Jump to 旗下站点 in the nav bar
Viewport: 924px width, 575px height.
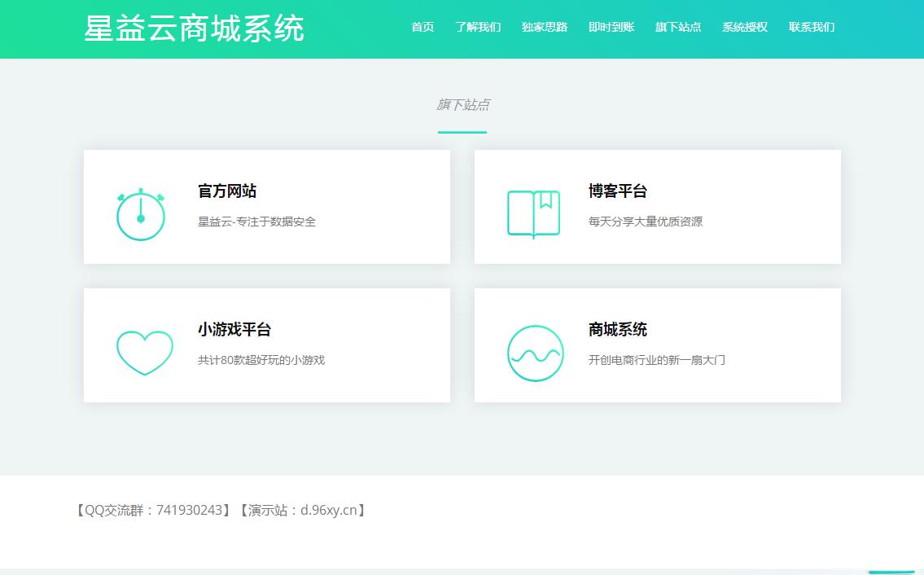point(678,27)
